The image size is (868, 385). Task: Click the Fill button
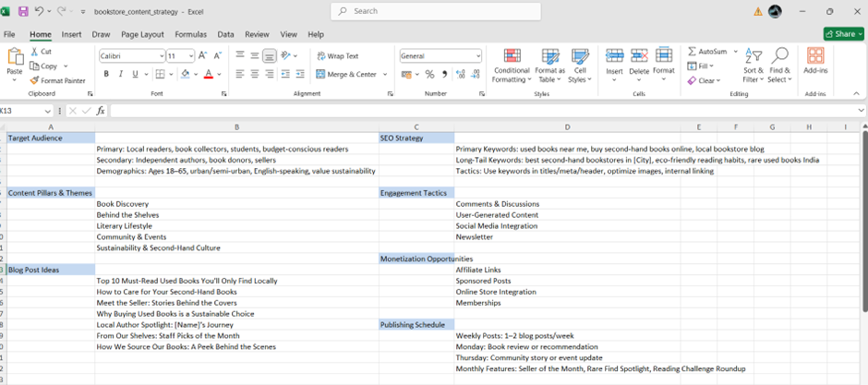(x=700, y=66)
